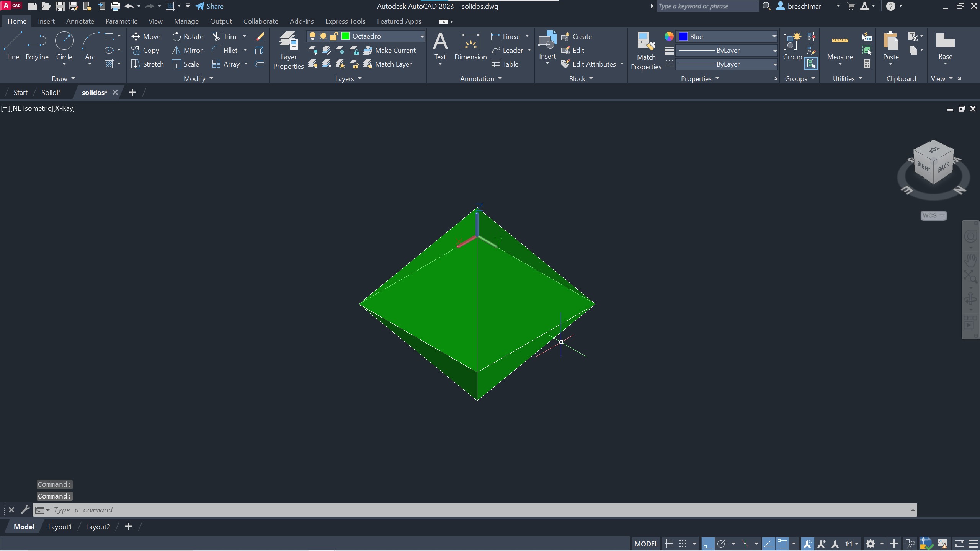Click the Paste clipboard icon

(x=891, y=46)
